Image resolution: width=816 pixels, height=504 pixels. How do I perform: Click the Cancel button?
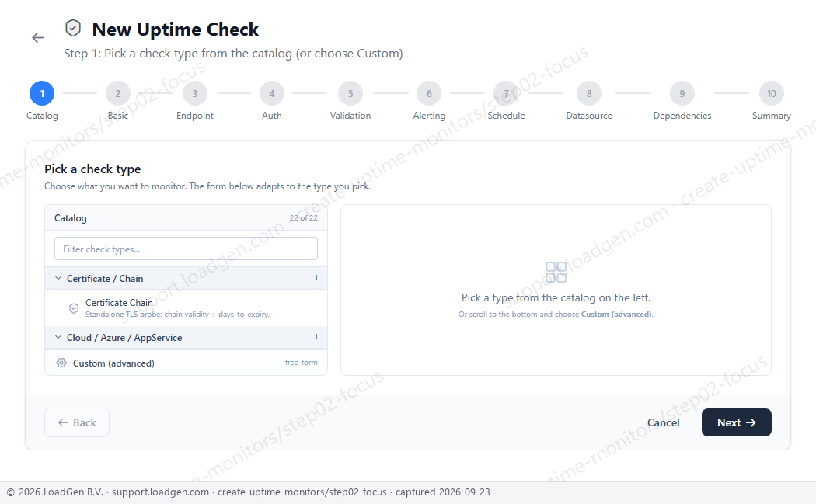(663, 422)
